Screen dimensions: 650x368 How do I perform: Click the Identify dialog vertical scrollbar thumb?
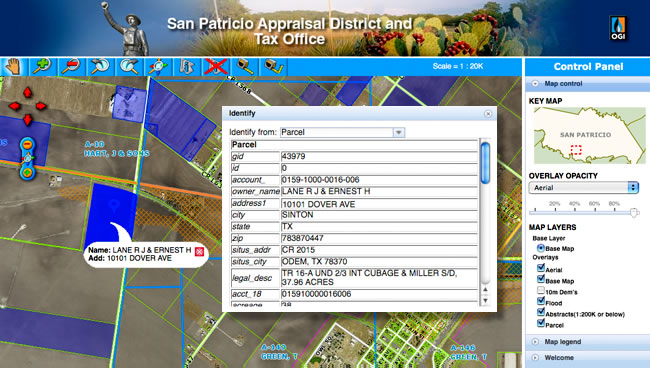(x=485, y=163)
